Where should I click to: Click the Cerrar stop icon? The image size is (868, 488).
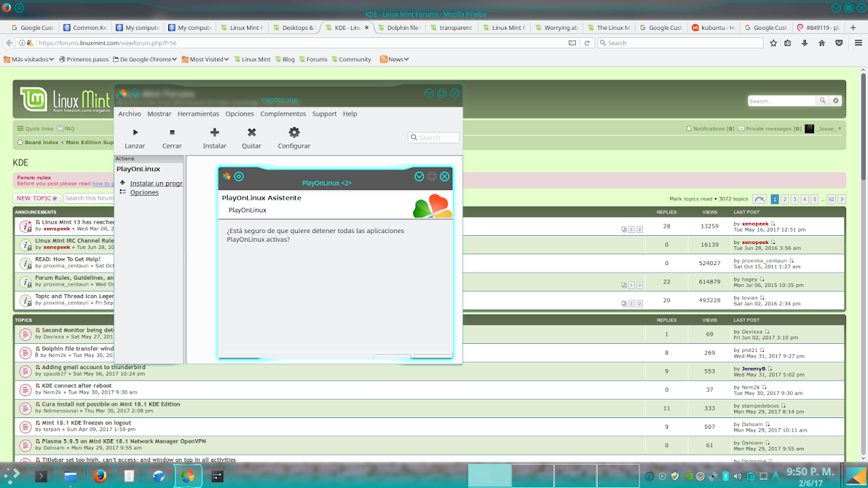point(172,133)
